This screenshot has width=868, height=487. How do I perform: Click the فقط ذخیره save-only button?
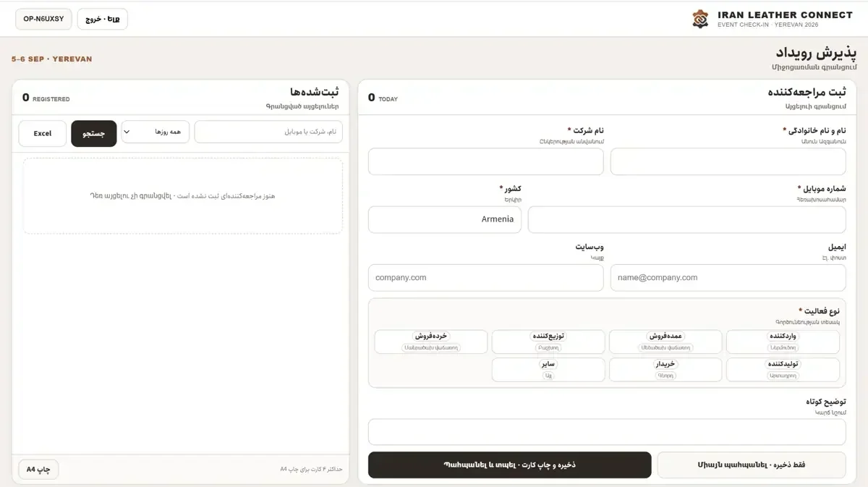tap(752, 465)
